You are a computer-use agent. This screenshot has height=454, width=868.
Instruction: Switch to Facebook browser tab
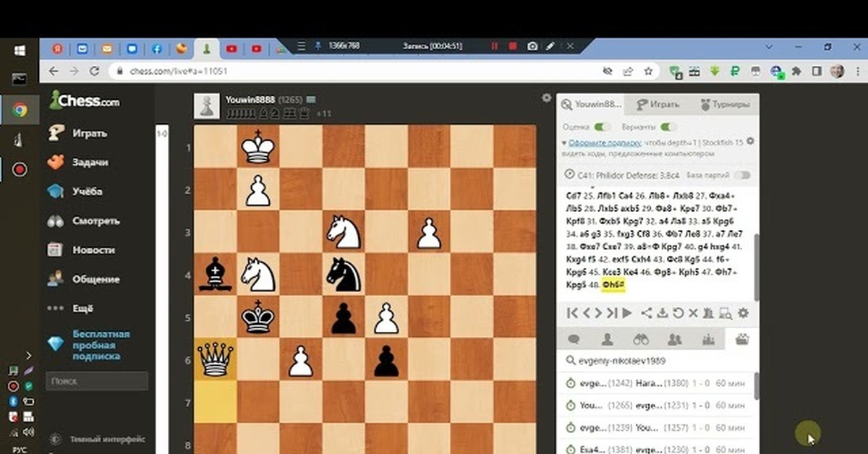click(156, 49)
